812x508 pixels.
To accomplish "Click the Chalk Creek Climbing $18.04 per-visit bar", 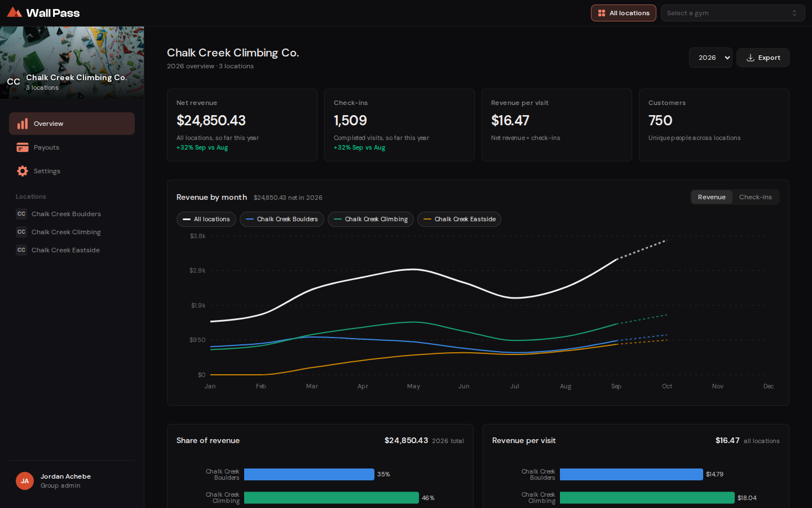I will 647,498.
